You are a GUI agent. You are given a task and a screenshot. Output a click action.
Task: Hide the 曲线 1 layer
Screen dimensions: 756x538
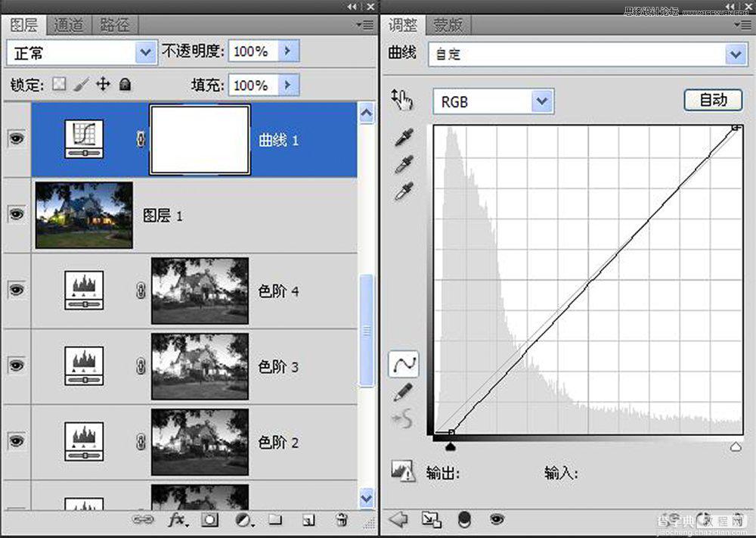(x=17, y=139)
